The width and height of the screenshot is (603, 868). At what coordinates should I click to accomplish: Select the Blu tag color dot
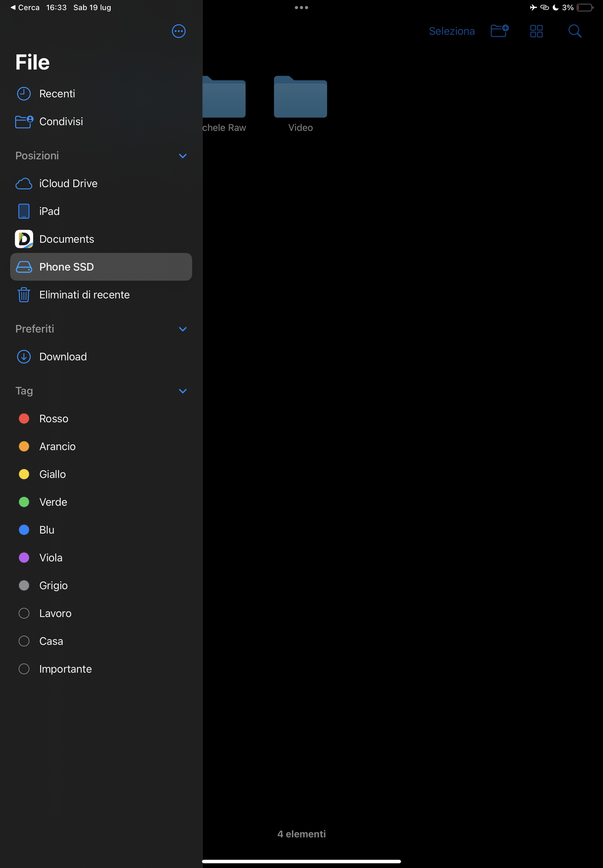(x=24, y=530)
